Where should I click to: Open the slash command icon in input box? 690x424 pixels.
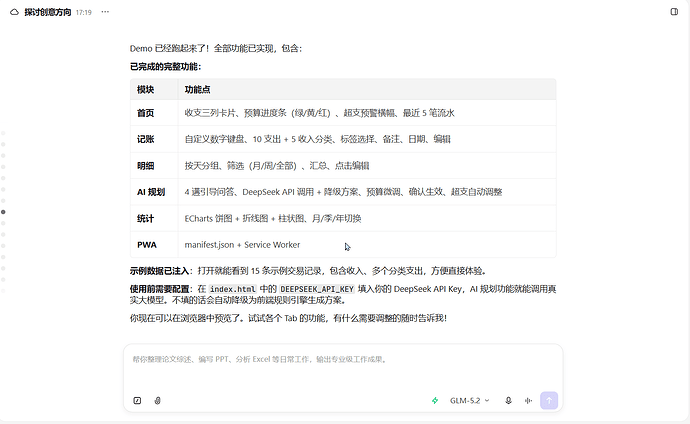(137, 400)
